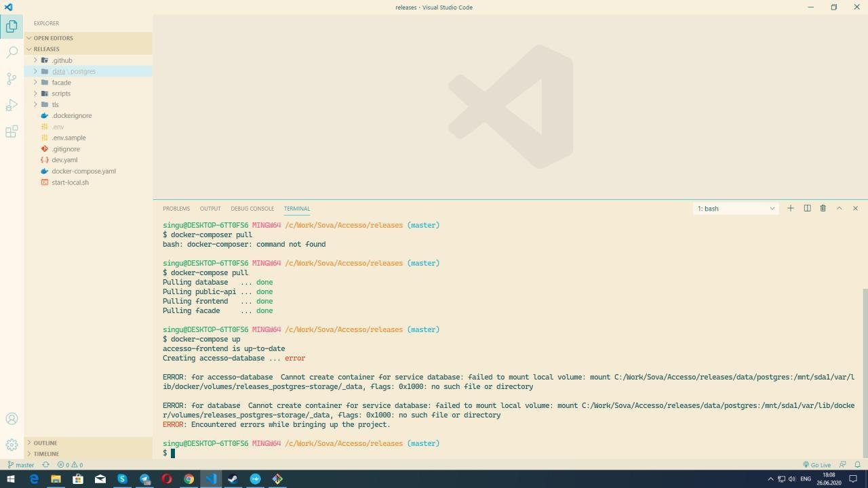Kill terminal with the trash icon
The height and width of the screenshot is (488, 868).
click(823, 208)
